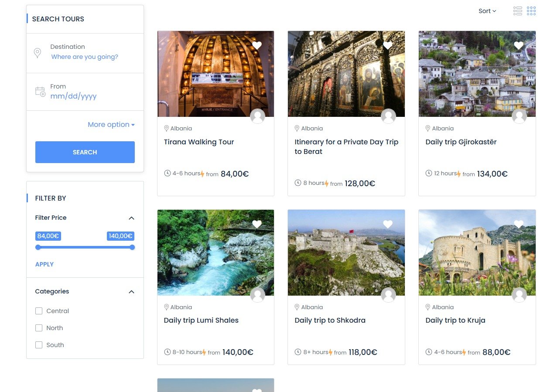The height and width of the screenshot is (392, 554).
Task: Enable the North category filter
Action: [x=39, y=328]
